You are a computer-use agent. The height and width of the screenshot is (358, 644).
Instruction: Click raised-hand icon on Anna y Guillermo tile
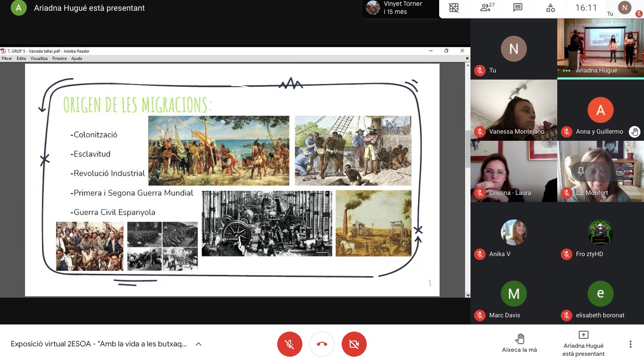coord(634,131)
